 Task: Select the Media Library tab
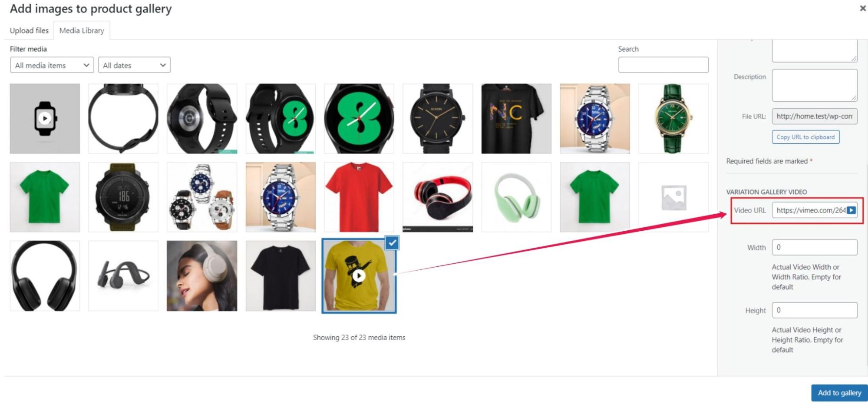82,30
